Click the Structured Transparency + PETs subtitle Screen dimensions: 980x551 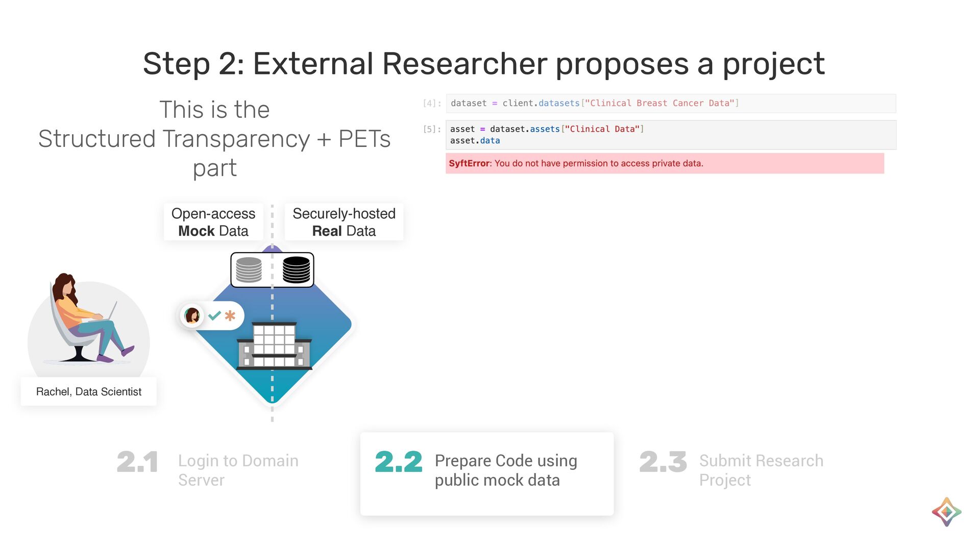214,139
